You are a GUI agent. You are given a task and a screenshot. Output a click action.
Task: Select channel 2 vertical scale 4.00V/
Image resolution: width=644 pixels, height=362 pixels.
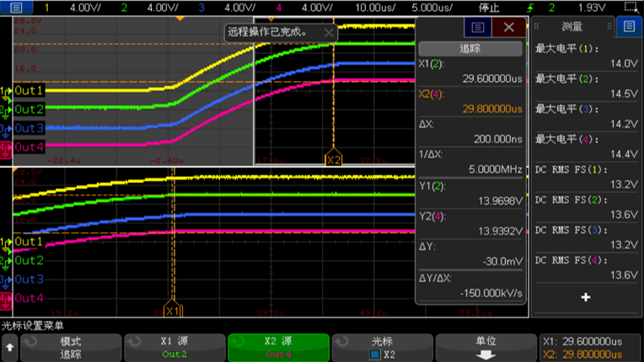click(163, 8)
